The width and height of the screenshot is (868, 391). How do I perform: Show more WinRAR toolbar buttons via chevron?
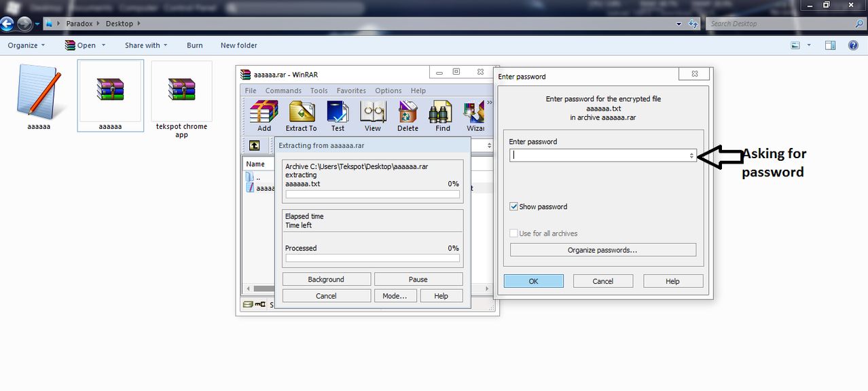click(488, 104)
